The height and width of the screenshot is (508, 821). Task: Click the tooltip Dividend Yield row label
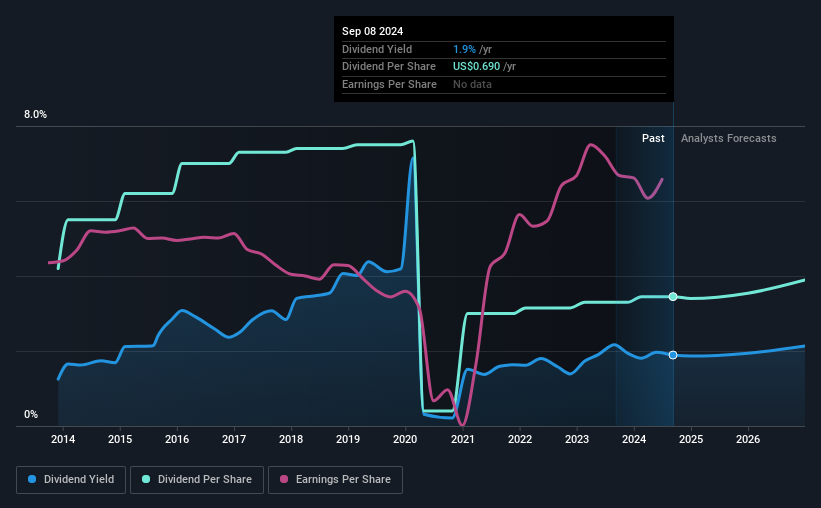[377, 49]
